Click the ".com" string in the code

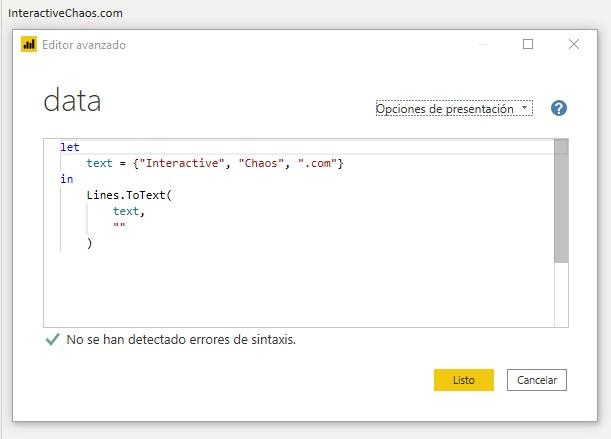pos(317,163)
